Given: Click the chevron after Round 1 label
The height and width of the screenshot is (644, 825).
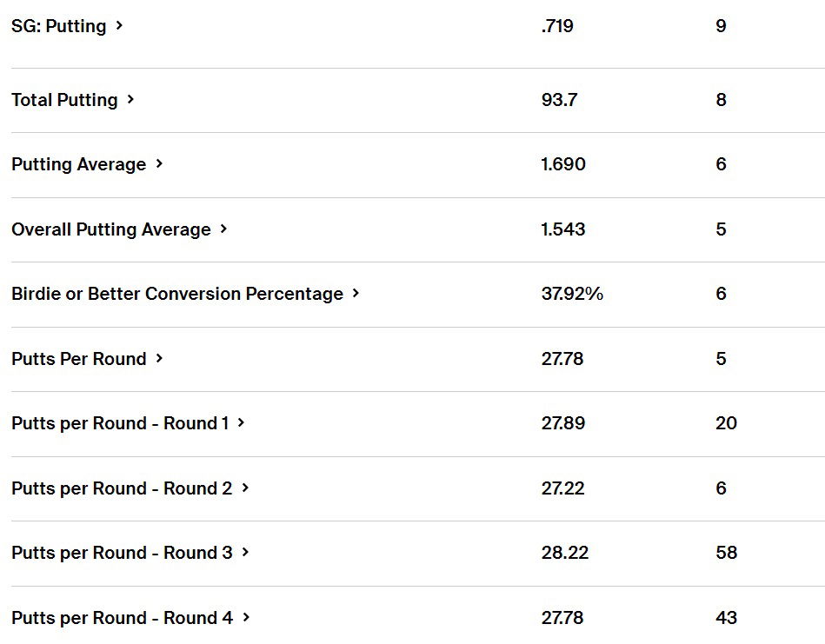Looking at the screenshot, I should click(241, 423).
